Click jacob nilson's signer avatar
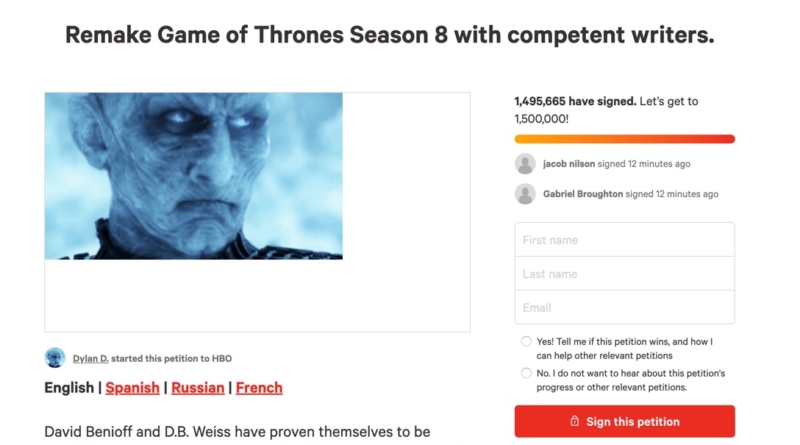The height and width of the screenshot is (445, 800). coord(525,164)
